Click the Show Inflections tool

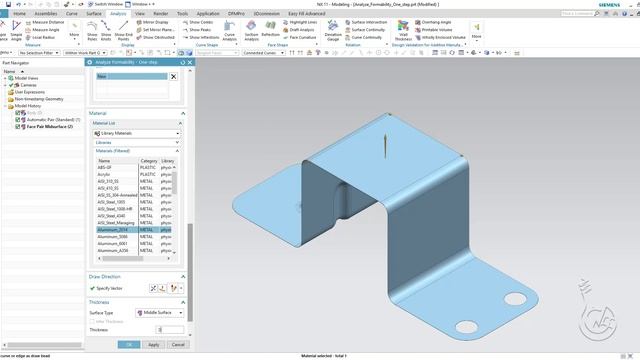click(201, 37)
